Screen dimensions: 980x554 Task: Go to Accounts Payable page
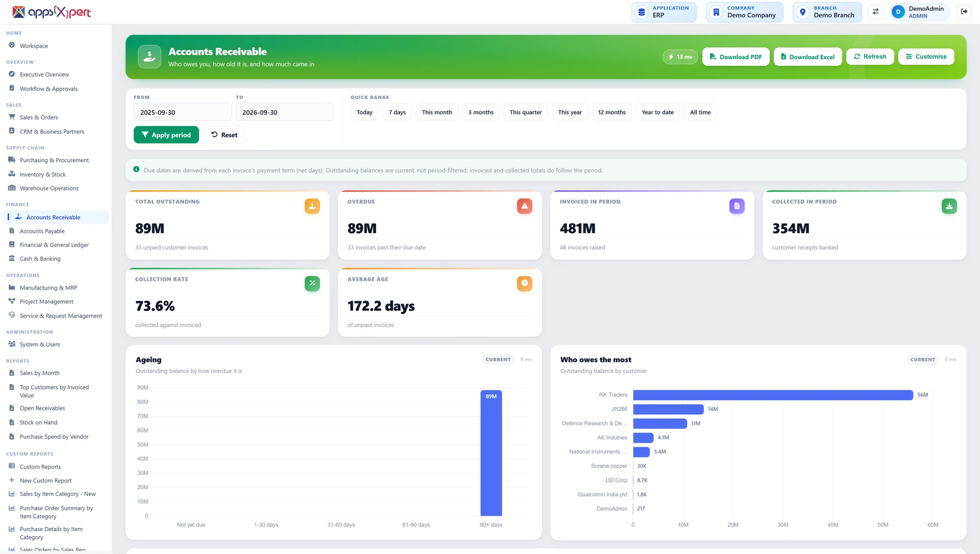(42, 231)
